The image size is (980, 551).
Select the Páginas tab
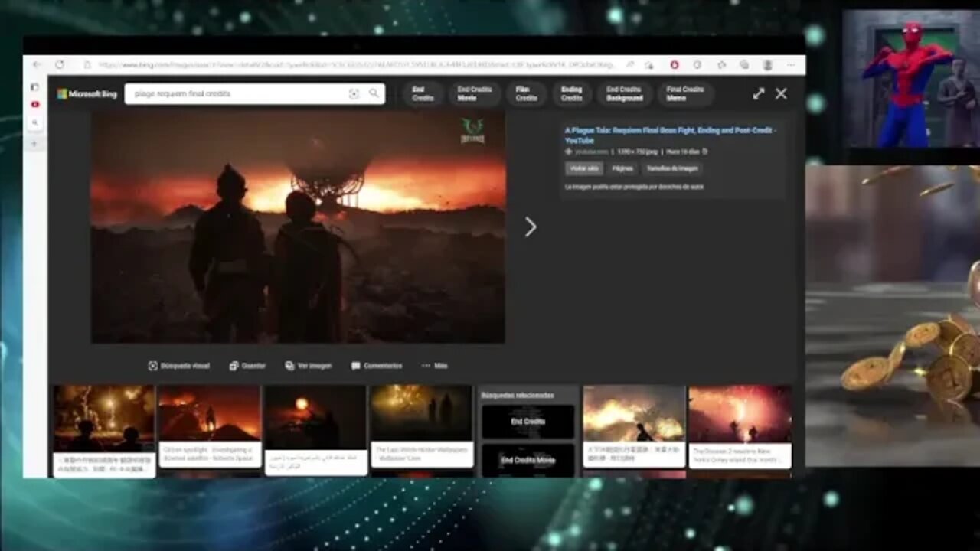coord(622,168)
